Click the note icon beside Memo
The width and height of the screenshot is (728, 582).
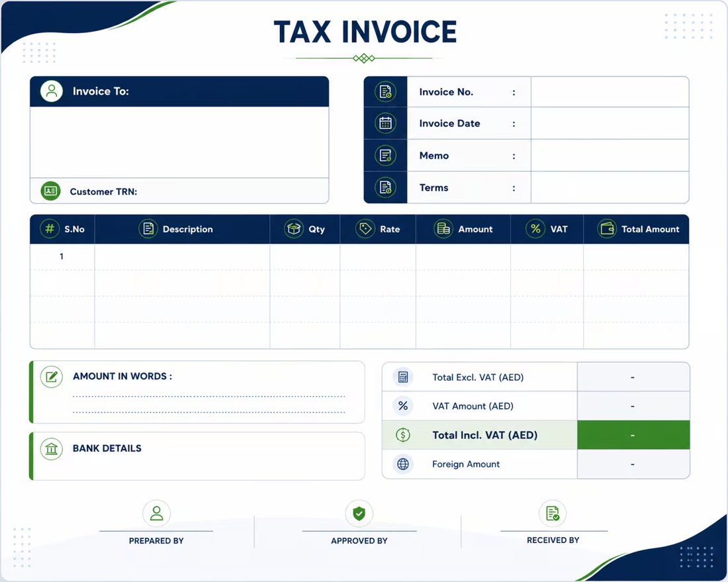click(x=385, y=155)
